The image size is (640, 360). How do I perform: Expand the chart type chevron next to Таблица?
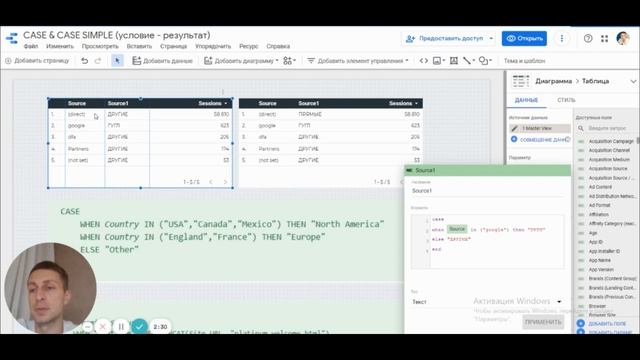point(633,81)
